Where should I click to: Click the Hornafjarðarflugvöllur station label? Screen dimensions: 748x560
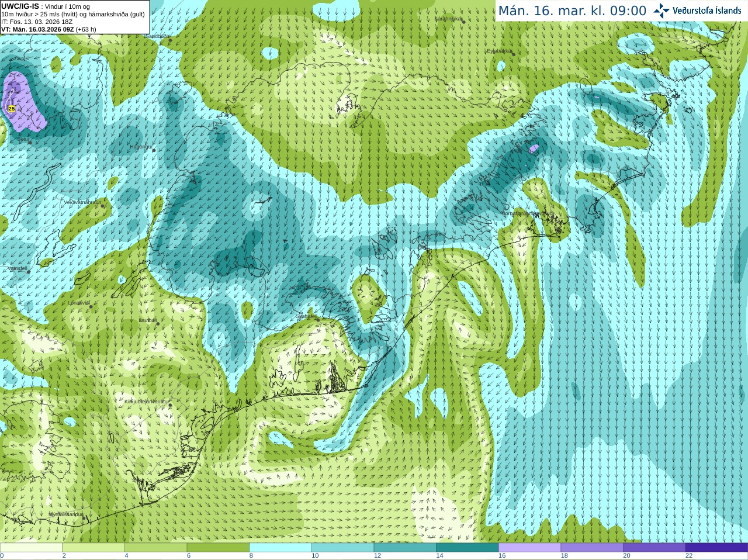click(x=527, y=213)
